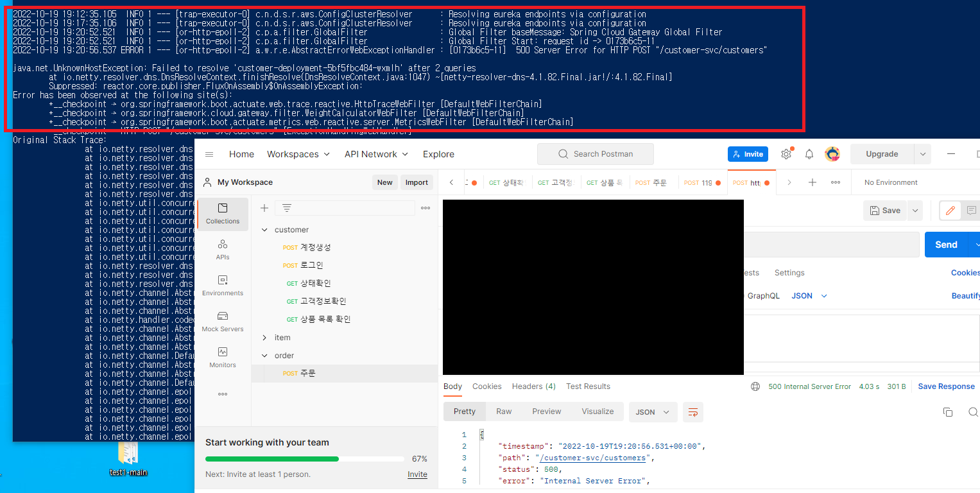Collapse the customer collection
Screen dimensions: 980x493
point(264,230)
